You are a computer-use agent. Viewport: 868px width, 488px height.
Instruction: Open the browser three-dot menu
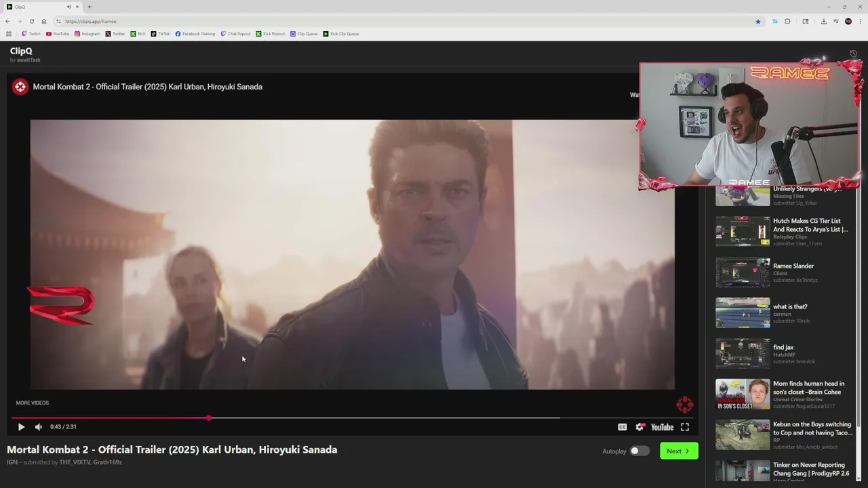click(x=861, y=22)
